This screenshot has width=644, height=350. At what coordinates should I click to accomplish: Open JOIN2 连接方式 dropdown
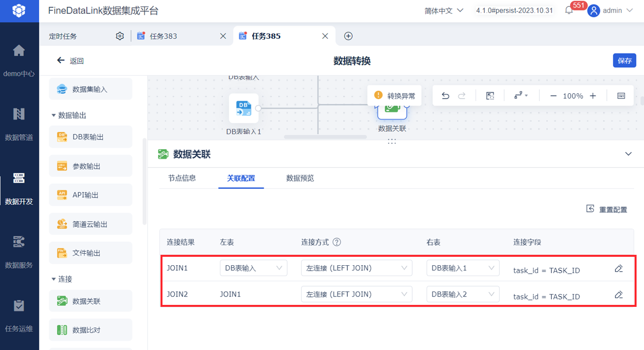(357, 294)
